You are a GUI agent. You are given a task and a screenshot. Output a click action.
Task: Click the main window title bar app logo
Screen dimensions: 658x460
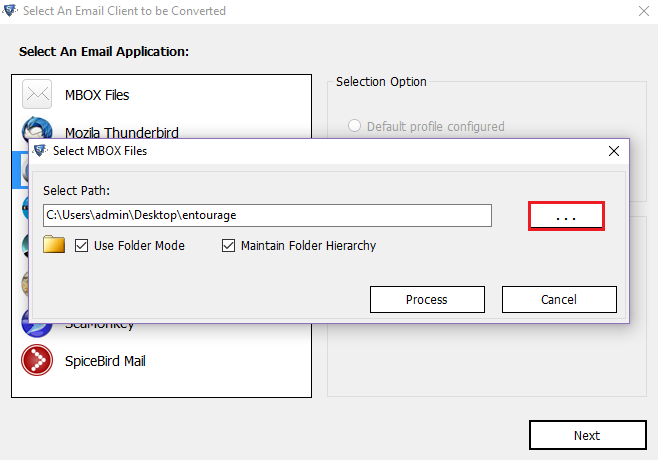pos(10,10)
